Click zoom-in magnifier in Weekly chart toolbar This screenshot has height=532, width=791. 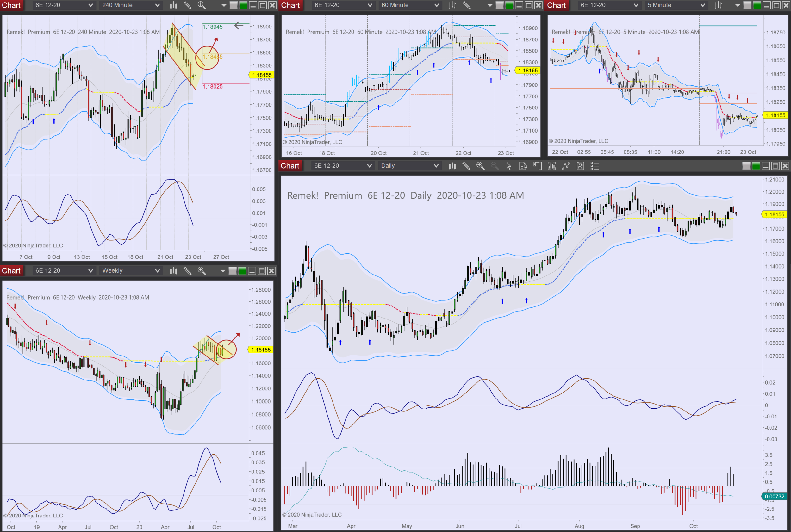202,271
